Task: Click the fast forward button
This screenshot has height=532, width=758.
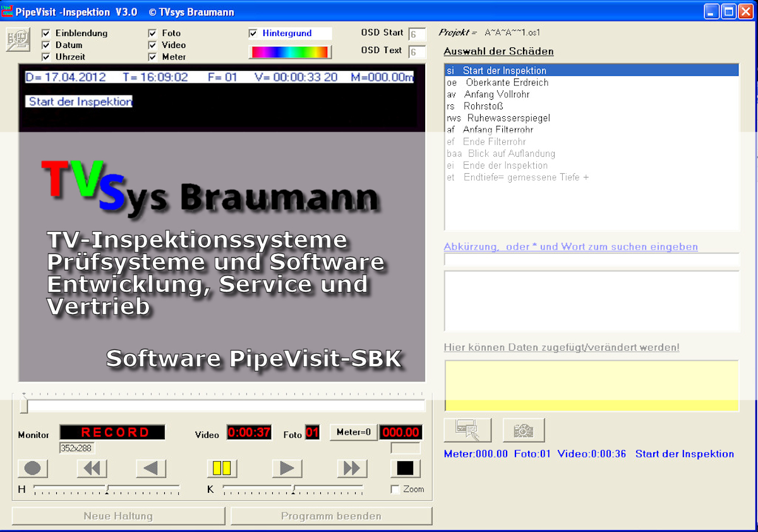Action: pyautogui.click(x=352, y=468)
